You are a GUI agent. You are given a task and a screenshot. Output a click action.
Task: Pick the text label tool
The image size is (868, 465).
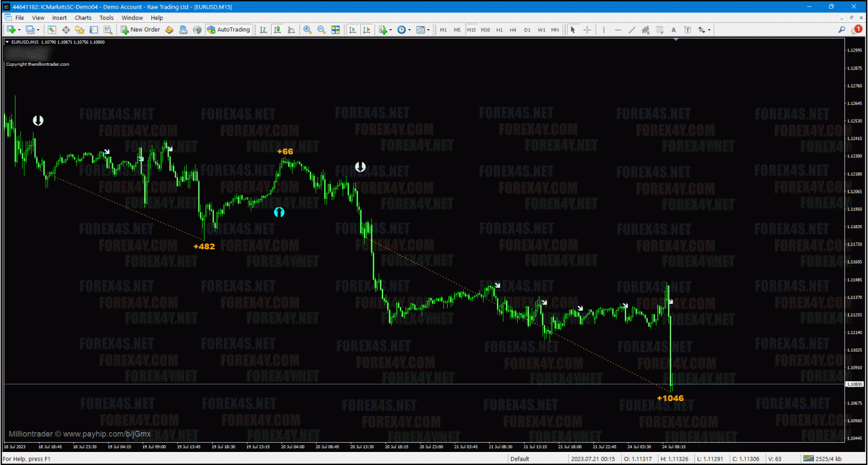coord(673,30)
